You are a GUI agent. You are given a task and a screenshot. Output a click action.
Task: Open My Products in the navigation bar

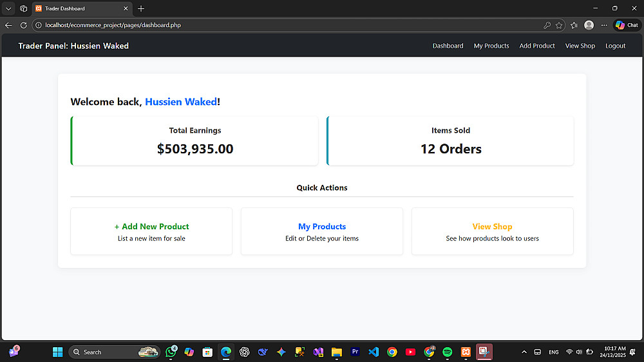491,46
